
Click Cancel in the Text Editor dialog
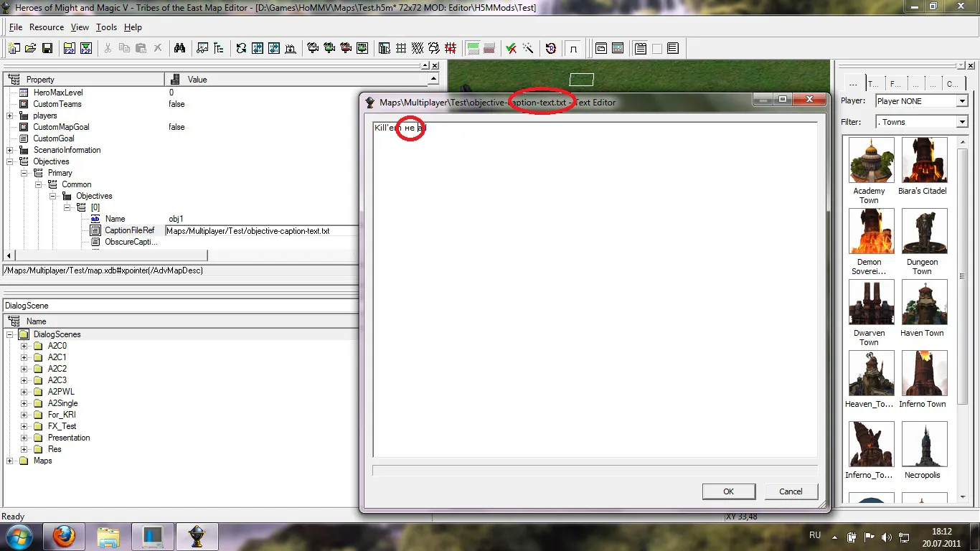[791, 491]
